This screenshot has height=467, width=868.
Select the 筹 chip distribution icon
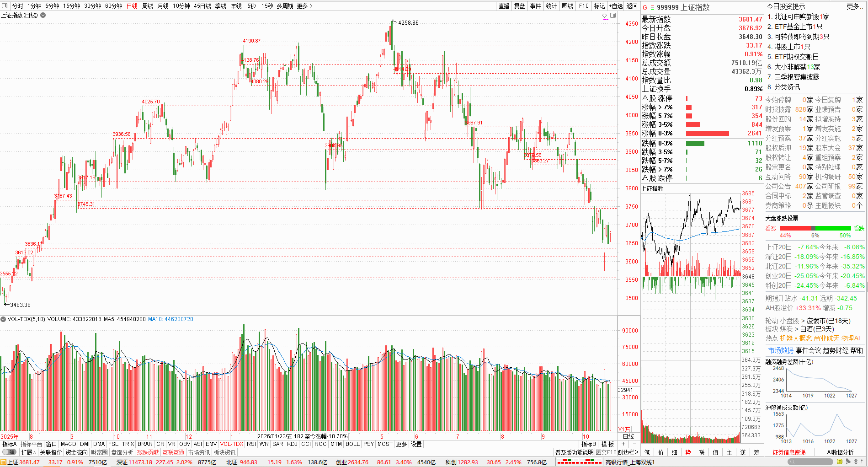pyautogui.click(x=757, y=452)
